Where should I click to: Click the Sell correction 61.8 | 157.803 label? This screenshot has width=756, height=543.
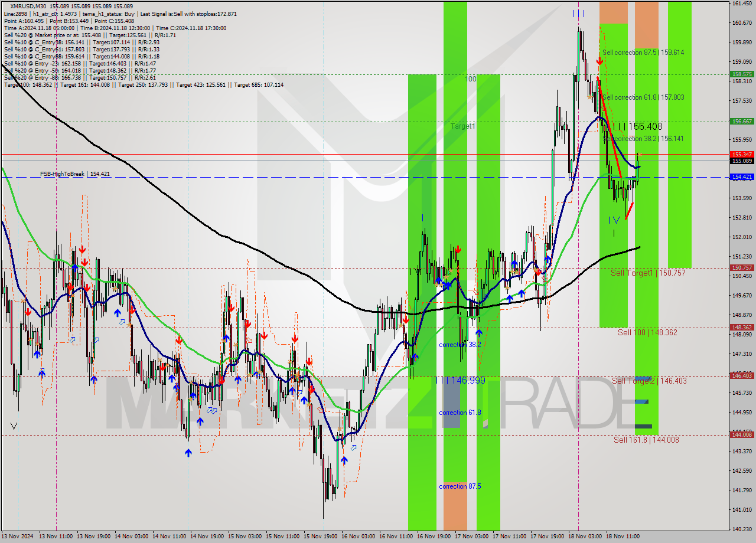(x=643, y=97)
